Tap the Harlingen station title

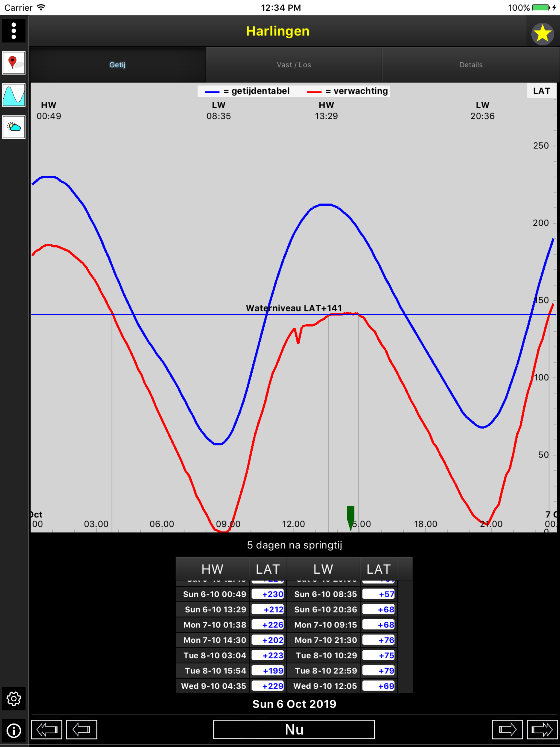coord(278,31)
